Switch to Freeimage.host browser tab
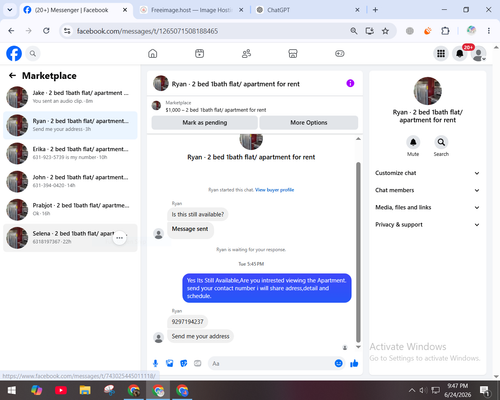Viewport: 500px width, 400px height. tap(191, 10)
